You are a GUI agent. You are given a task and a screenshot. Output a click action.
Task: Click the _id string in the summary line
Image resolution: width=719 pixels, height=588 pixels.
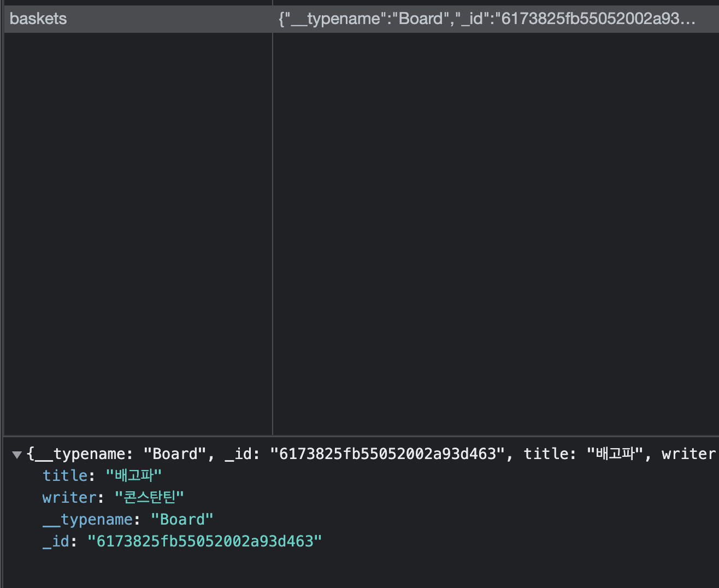(x=387, y=454)
